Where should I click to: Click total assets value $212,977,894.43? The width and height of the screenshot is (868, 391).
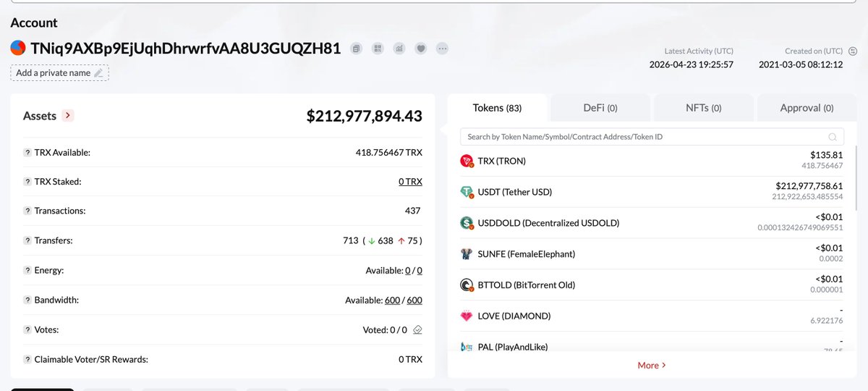365,116
